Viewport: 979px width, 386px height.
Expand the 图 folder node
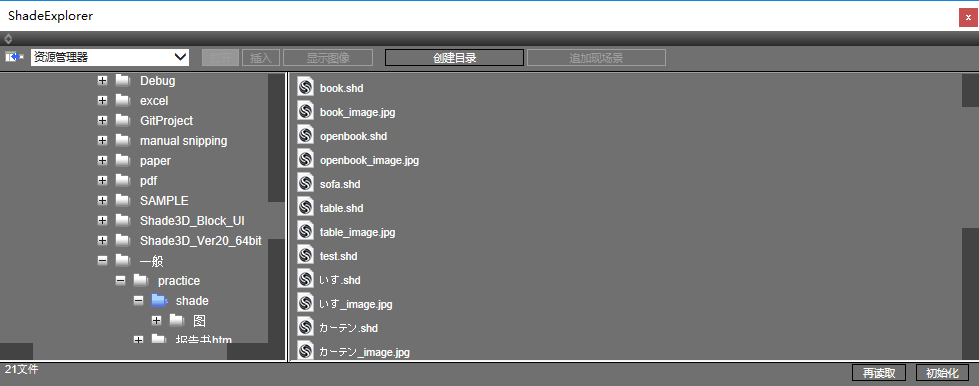(x=156, y=320)
